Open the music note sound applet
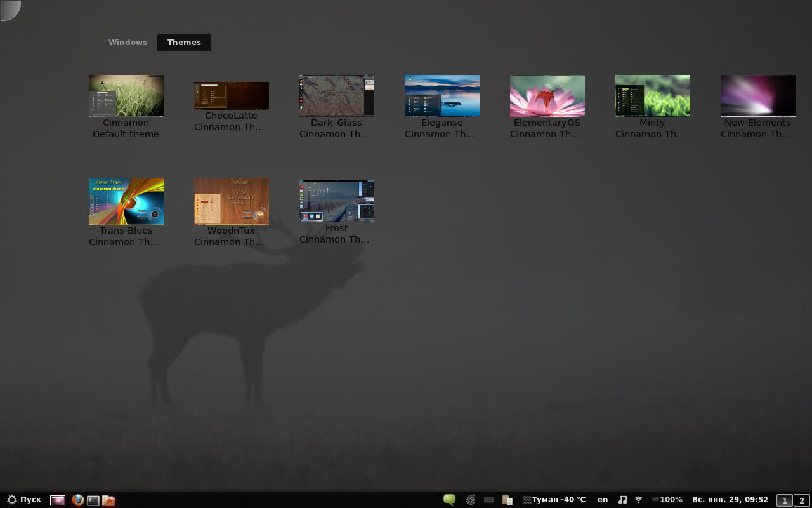The height and width of the screenshot is (508, 812). click(622, 500)
